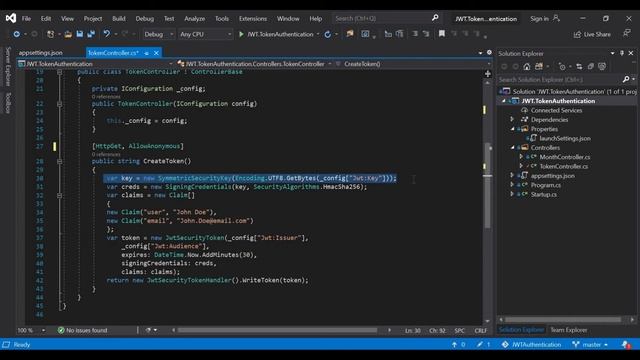The image size is (640, 360).
Task: Collapse the Controllers folder in Solution Explorer
Action: coord(512,147)
